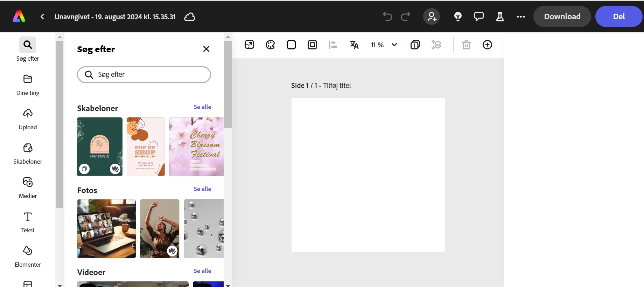Screen dimensions: 644x287
Task: Click the blue Del share button
Action: point(619,16)
